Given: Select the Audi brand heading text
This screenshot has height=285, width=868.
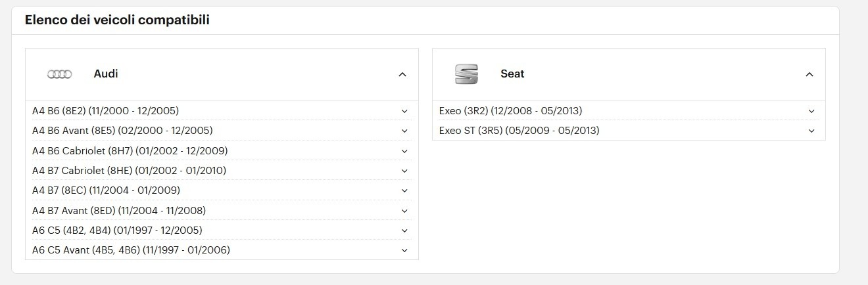Looking at the screenshot, I should pyautogui.click(x=106, y=74).
